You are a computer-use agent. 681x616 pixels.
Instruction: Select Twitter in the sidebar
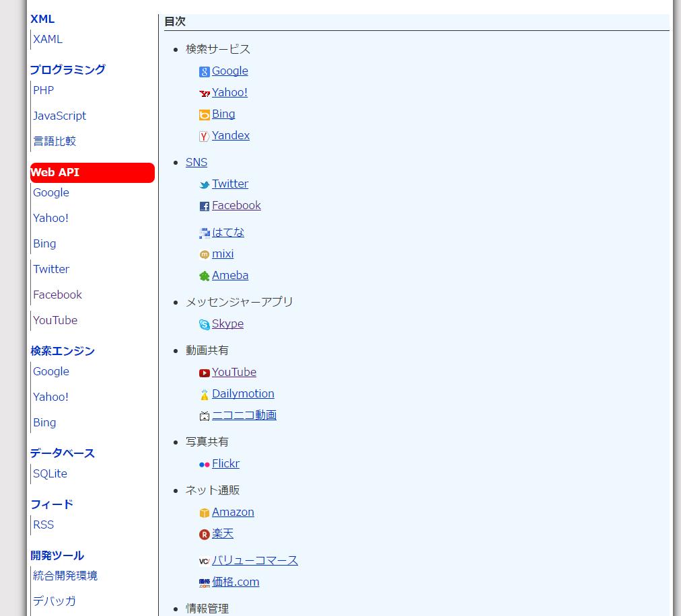(x=51, y=270)
